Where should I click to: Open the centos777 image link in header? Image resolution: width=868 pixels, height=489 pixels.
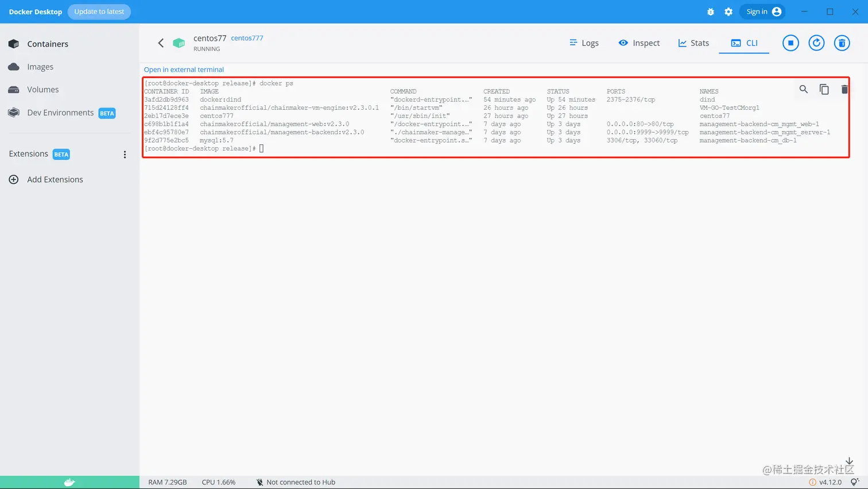pyautogui.click(x=247, y=38)
